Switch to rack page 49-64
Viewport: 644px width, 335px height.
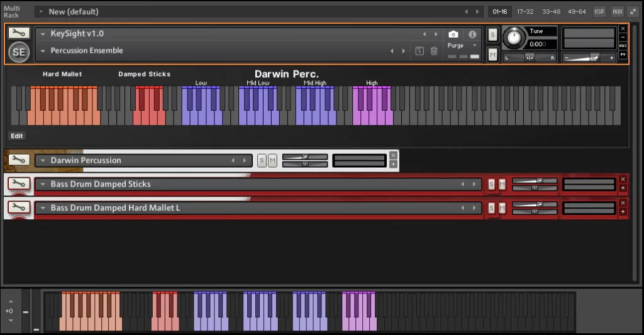[577, 11]
